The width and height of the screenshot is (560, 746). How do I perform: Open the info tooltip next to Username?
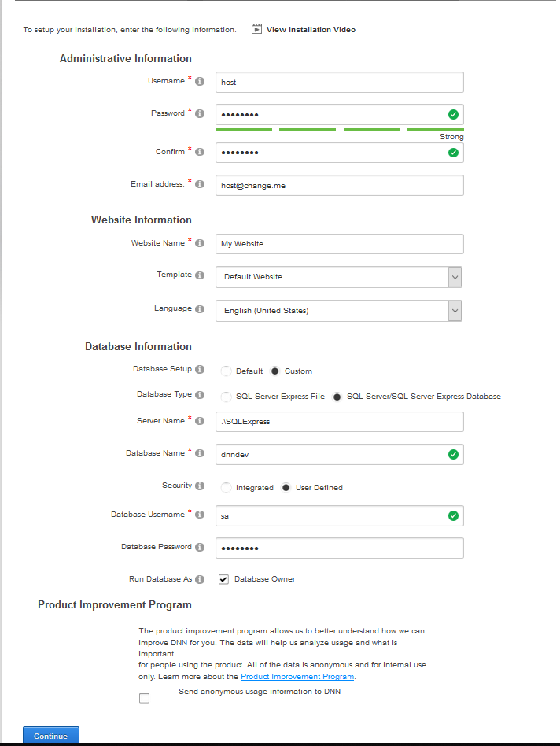click(199, 80)
